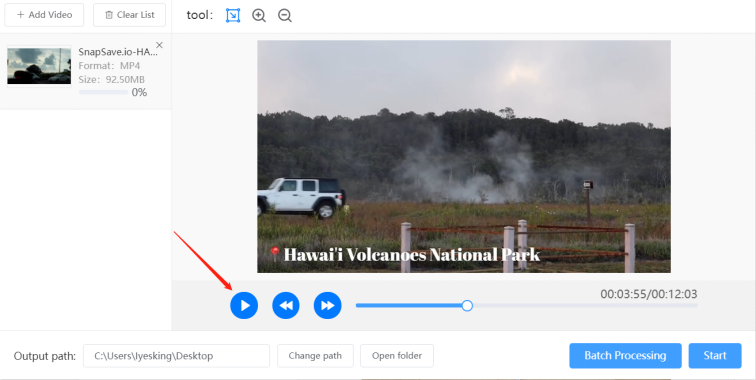Select the SnapSave.io video thumbnail
Screen dimensions: 756x380
click(x=39, y=66)
